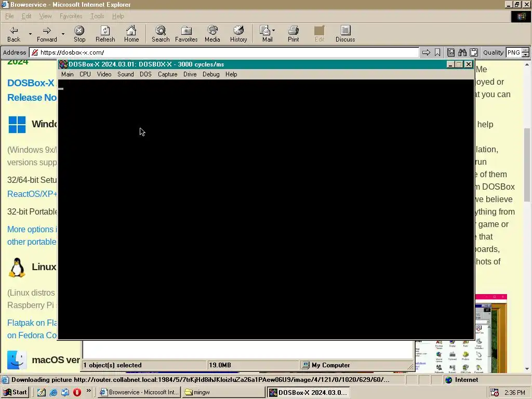532x399 pixels.
Task: Open the DOSBox-X Help menu
Action: (231, 74)
